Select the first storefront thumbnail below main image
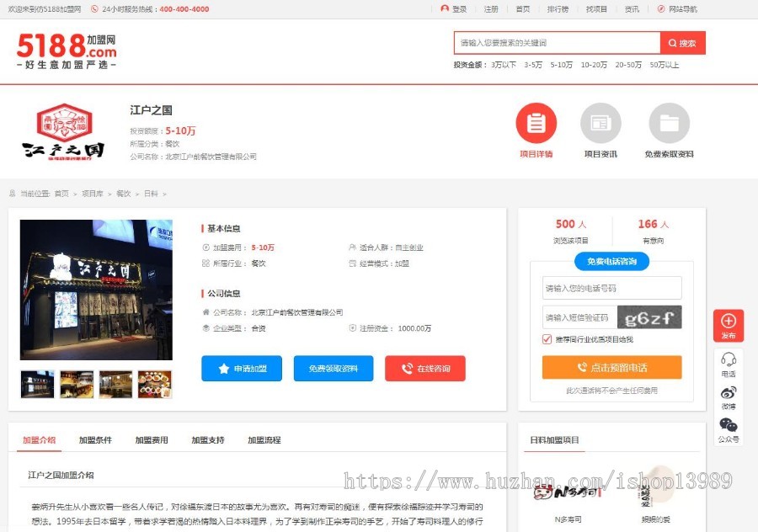Screen dimensions: 758x532 pyautogui.click(x=36, y=384)
